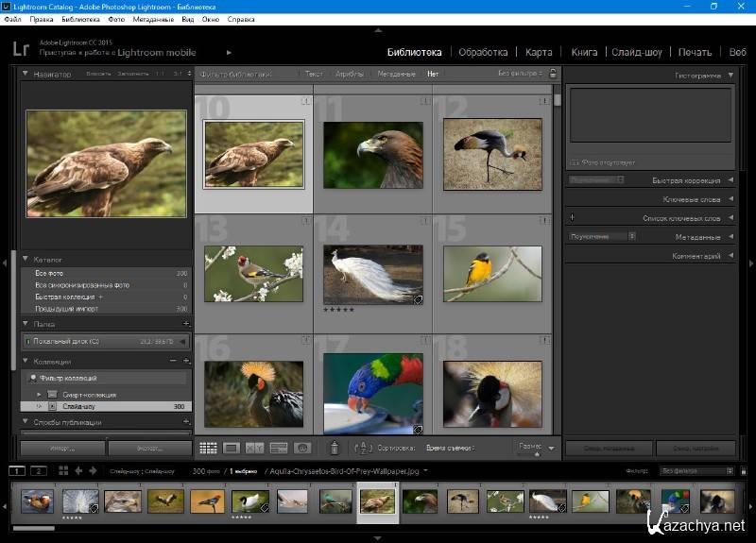Click the Импорт button

pos(62,449)
